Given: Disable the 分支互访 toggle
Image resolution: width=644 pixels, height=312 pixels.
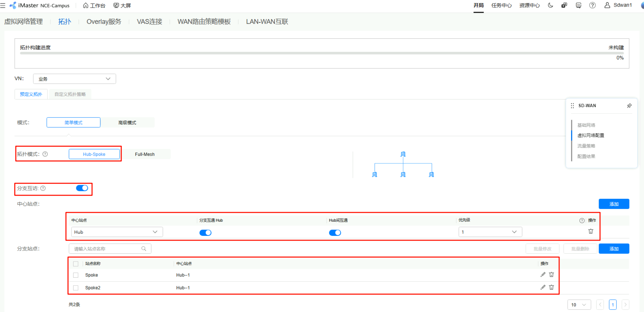Looking at the screenshot, I should pos(82,188).
